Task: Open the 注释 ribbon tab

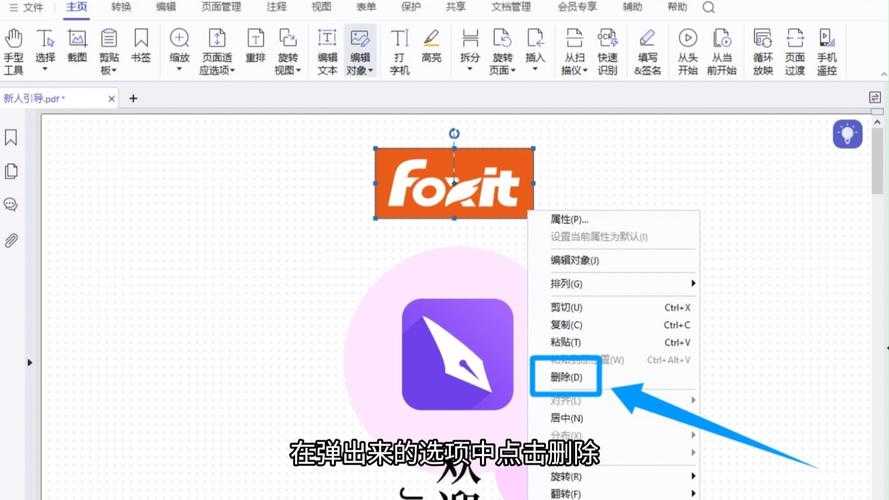Action: pyautogui.click(x=276, y=7)
